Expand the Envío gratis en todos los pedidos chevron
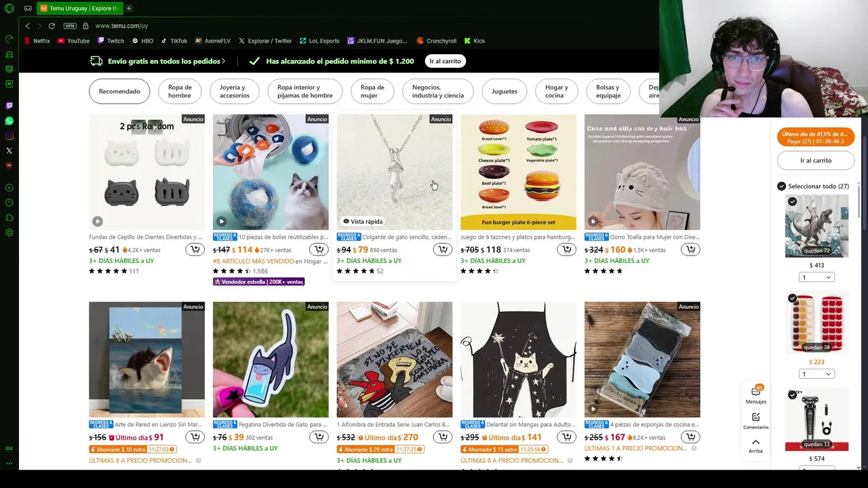The height and width of the screenshot is (488, 868). [223, 61]
